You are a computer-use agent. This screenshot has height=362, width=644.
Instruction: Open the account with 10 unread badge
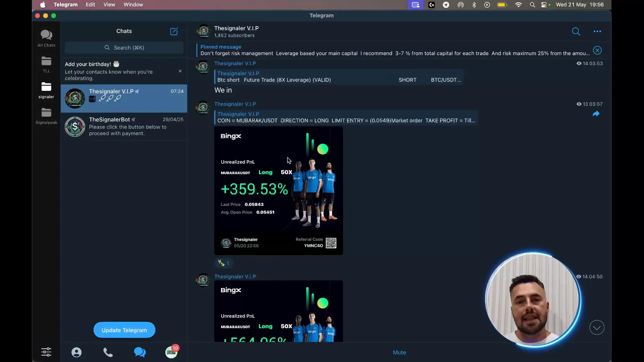pyautogui.click(x=172, y=352)
